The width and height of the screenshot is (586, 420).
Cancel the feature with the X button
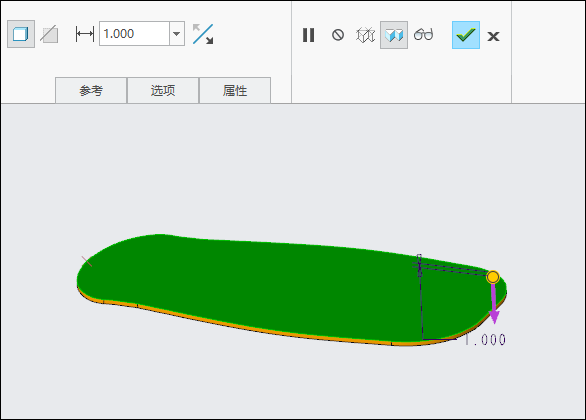coord(493,36)
